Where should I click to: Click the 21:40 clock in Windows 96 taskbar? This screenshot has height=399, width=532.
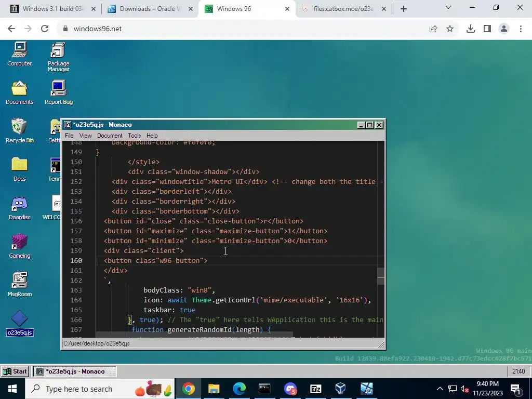(518, 371)
